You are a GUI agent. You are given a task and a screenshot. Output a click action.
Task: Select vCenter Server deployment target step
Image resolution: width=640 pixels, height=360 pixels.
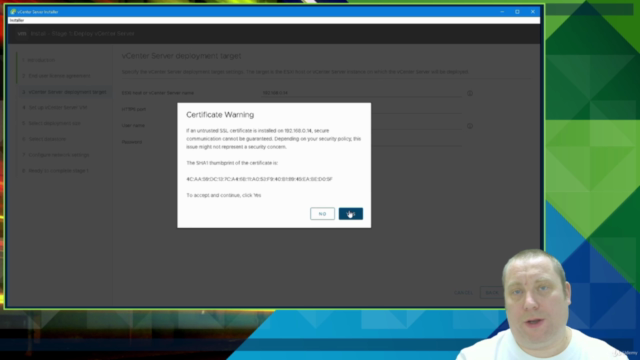(64, 92)
